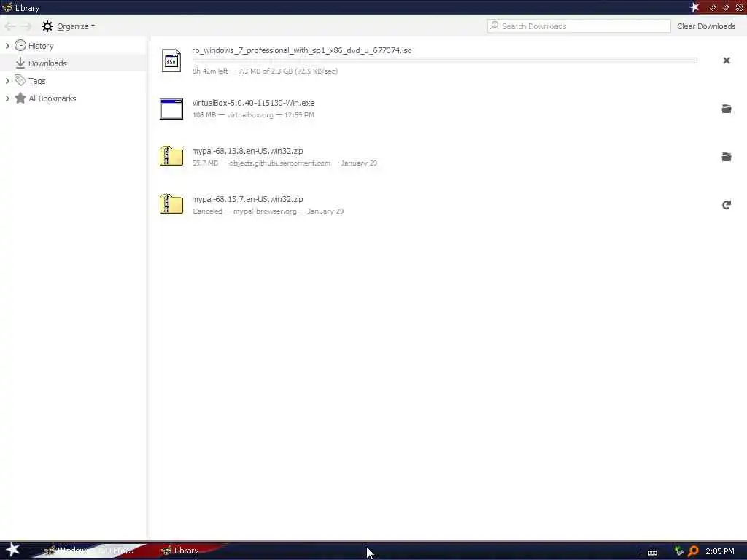Cancel the Windows 7 ISO download

point(726,61)
